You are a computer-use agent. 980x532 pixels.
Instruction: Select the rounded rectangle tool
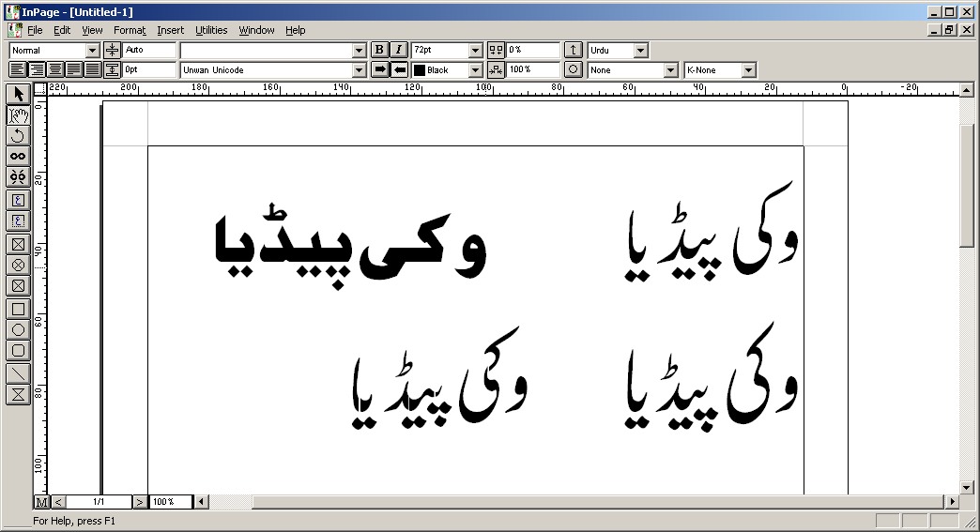point(18,350)
